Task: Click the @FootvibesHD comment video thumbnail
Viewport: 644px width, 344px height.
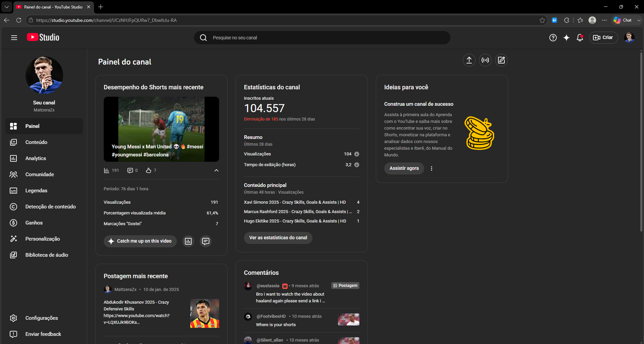Action: [349, 319]
